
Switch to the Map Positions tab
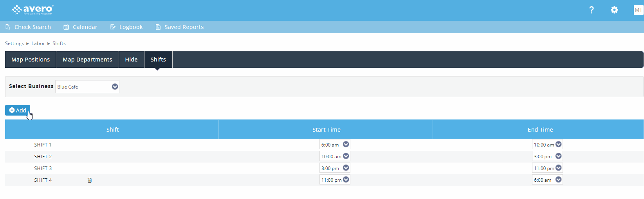tap(31, 60)
